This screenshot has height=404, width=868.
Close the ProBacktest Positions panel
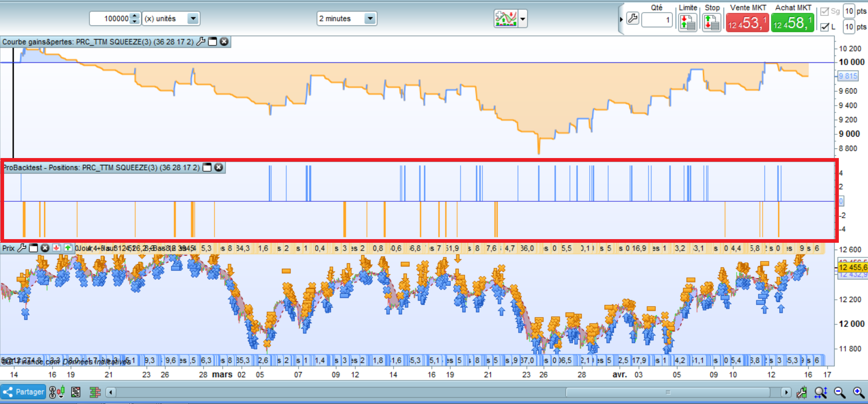pos(219,168)
